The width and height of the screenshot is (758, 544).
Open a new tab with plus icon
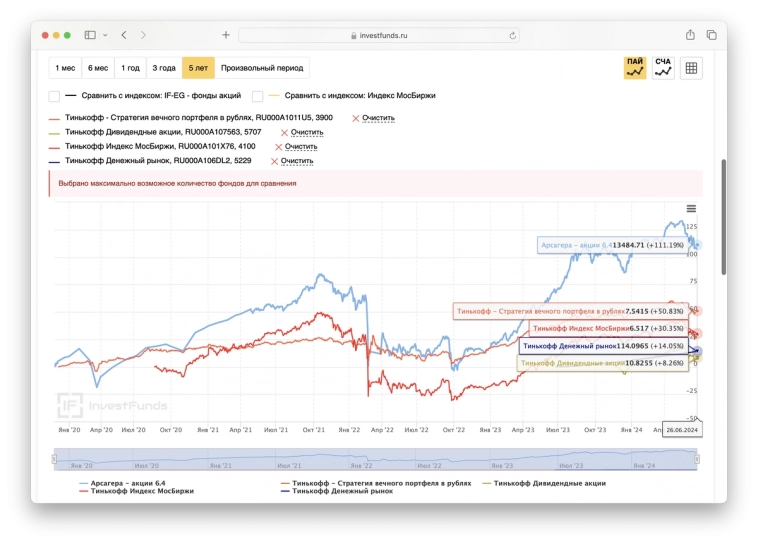pyautogui.click(x=226, y=35)
